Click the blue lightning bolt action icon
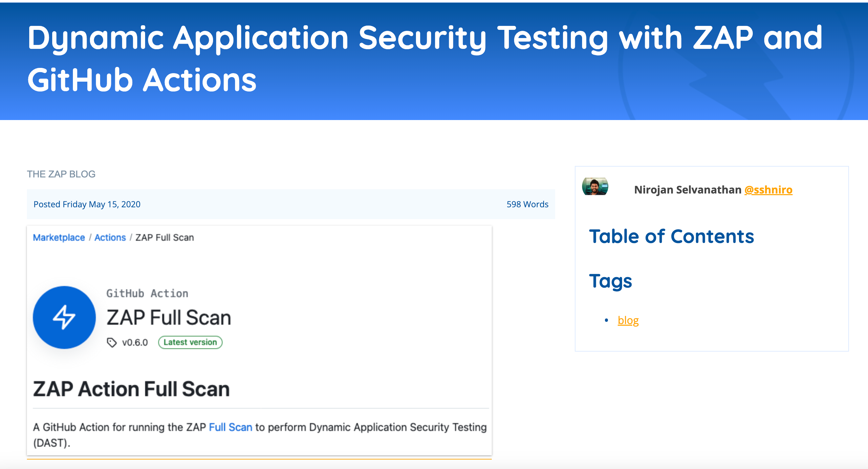Screen dimensions: 868x469 (64, 317)
